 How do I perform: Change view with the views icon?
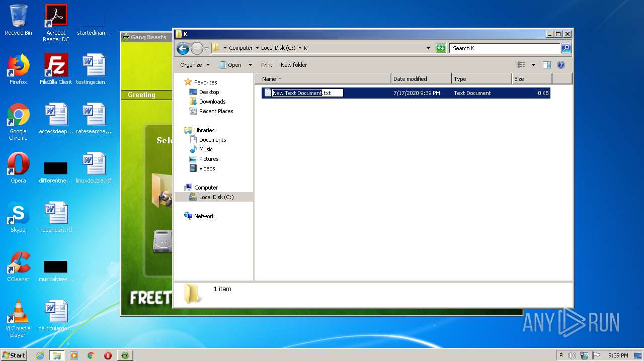(521, 65)
